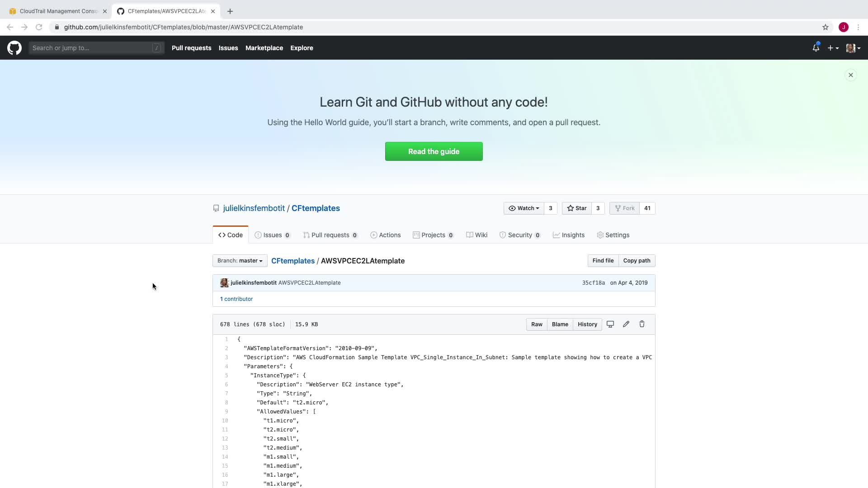The image size is (868, 488).
Task: Reload the page
Action: [x=39, y=27]
